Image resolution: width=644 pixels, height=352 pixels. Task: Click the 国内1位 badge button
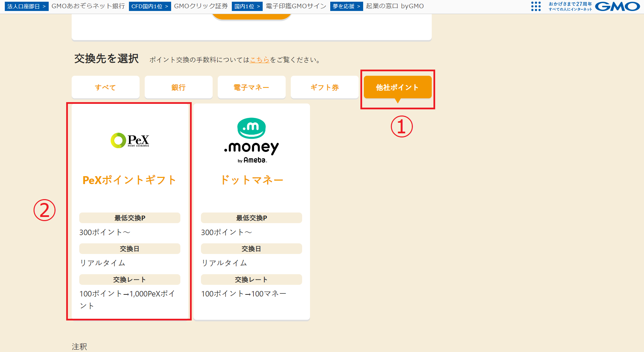[247, 6]
